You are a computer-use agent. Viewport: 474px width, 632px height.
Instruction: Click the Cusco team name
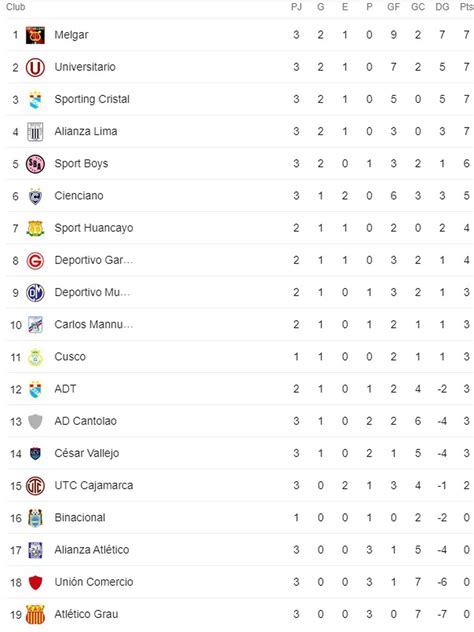click(70, 357)
